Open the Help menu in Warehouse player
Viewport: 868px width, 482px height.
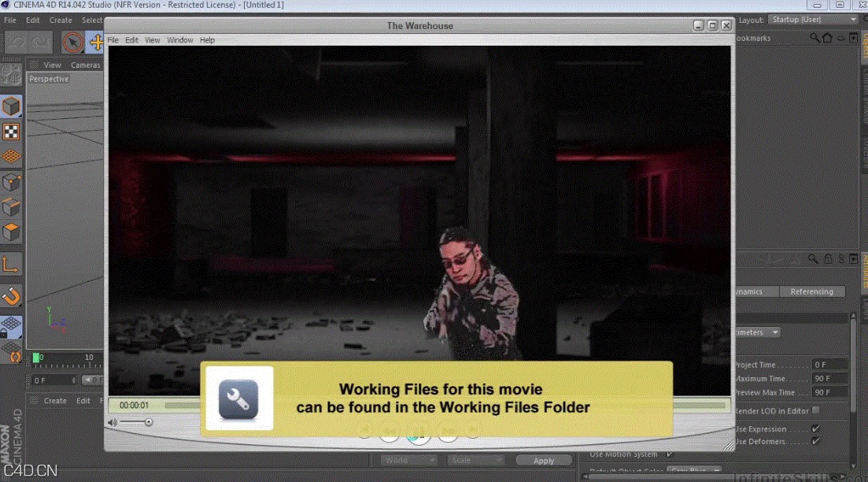(x=207, y=40)
